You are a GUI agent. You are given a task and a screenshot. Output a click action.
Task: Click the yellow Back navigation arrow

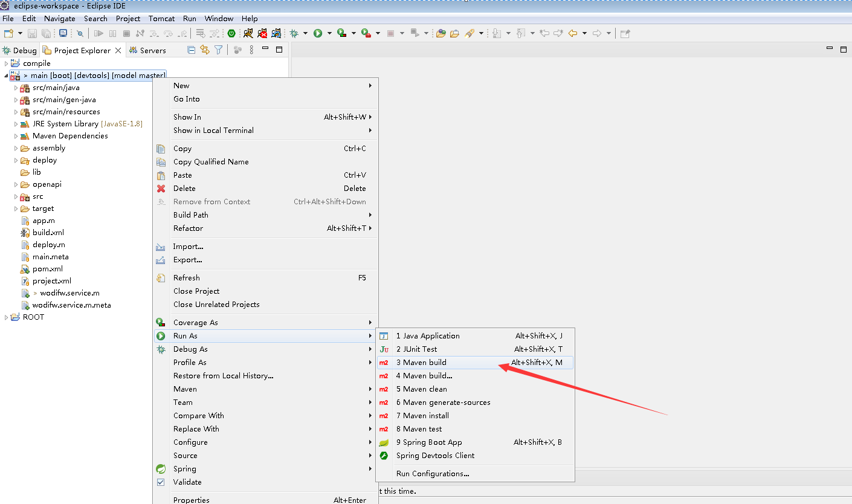click(573, 33)
